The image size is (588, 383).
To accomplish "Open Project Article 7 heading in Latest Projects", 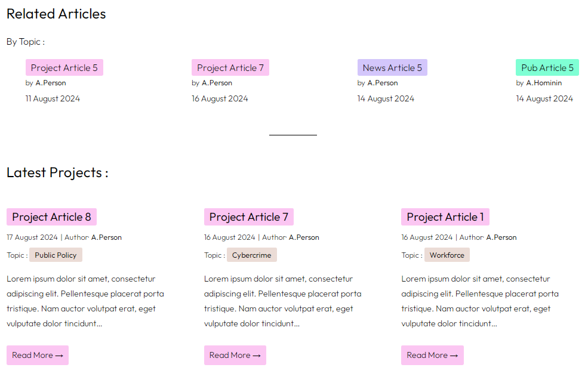I will click(248, 217).
